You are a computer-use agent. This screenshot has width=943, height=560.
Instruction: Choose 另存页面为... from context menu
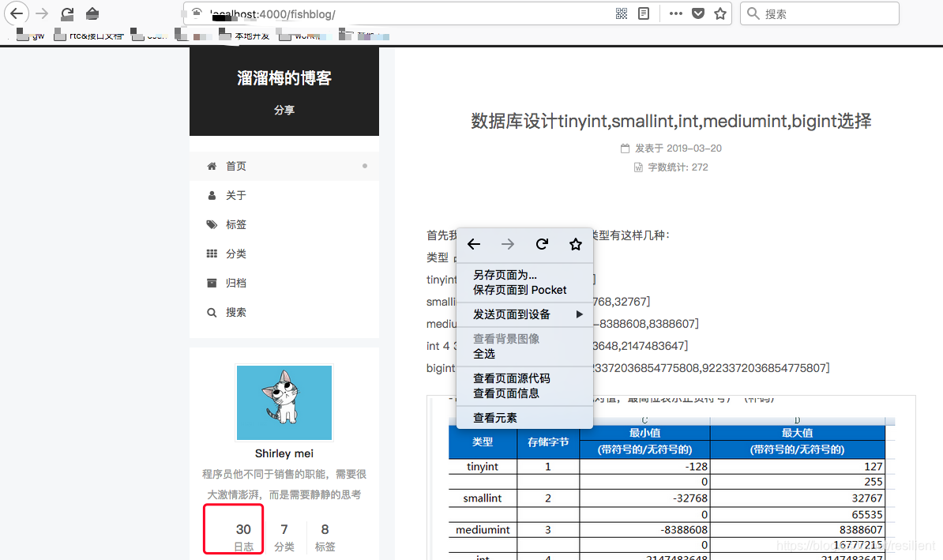[524, 275]
